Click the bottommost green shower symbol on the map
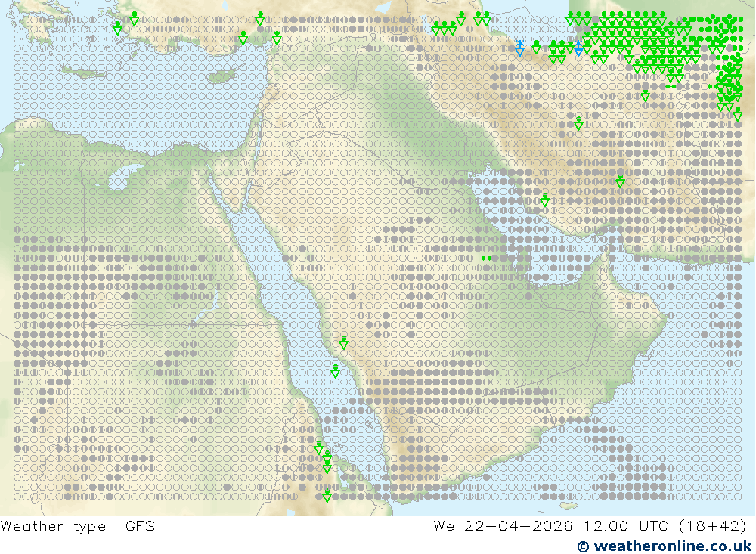756x554 pixels. (327, 495)
